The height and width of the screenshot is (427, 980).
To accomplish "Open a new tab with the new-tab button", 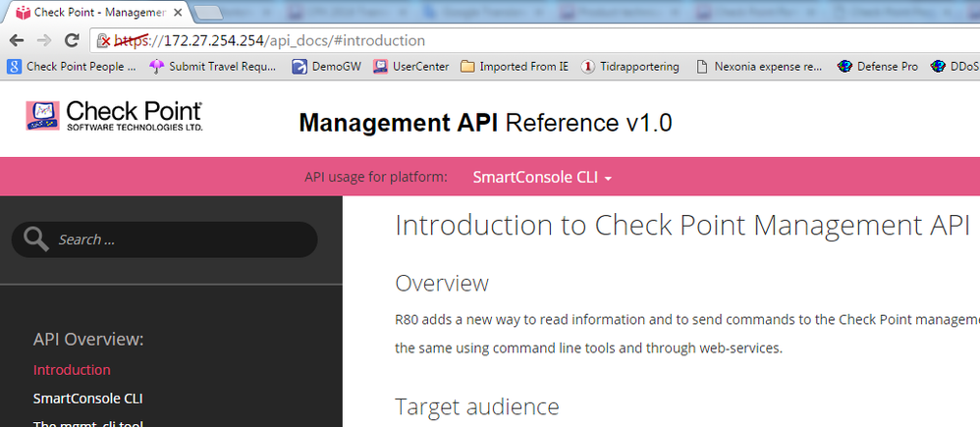I will (208, 13).
